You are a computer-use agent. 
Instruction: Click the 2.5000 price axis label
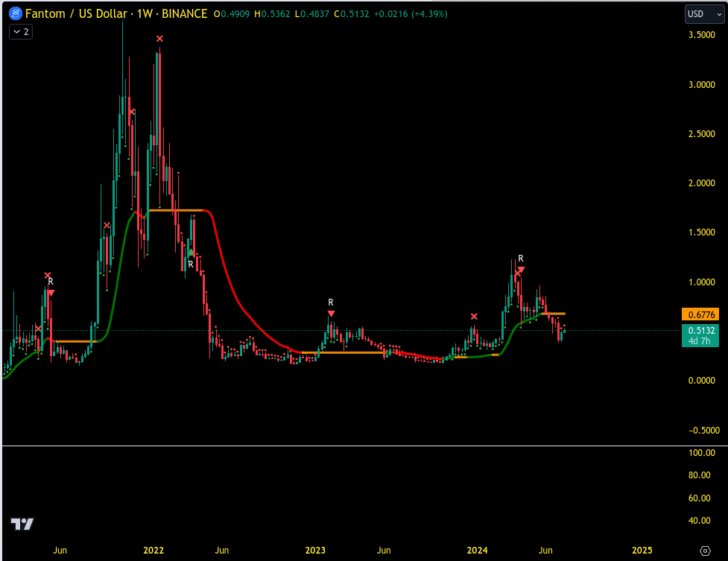click(701, 134)
